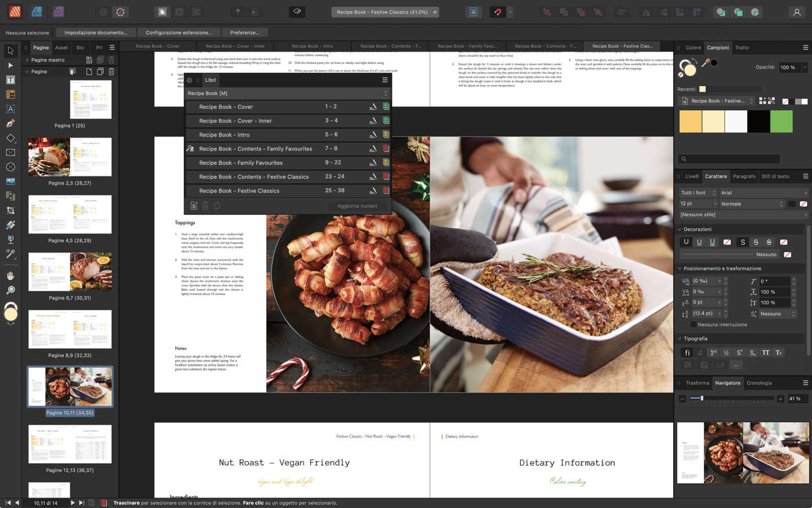
Task: Collapse the Decorazioni section
Action: point(680,229)
